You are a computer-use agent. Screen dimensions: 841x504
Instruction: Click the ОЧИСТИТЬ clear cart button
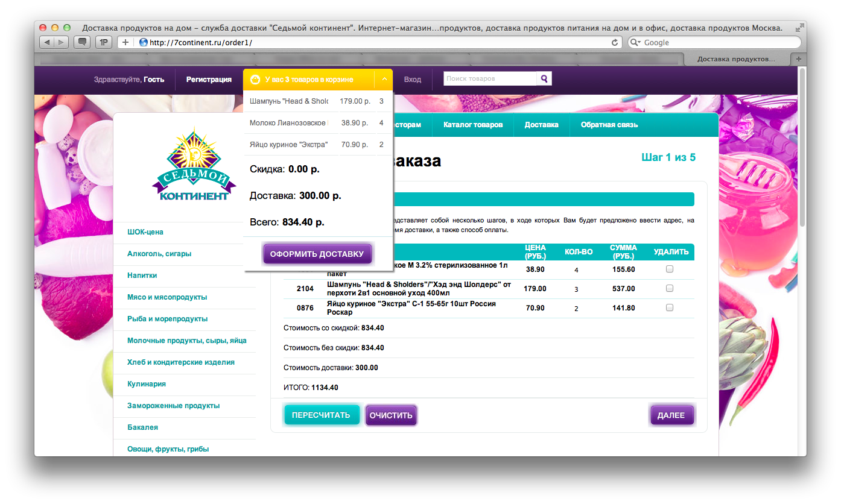[391, 415]
